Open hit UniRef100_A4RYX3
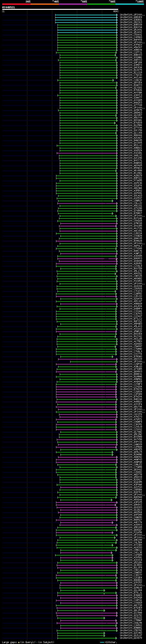The height and width of the screenshot is (644, 146). [131, 60]
